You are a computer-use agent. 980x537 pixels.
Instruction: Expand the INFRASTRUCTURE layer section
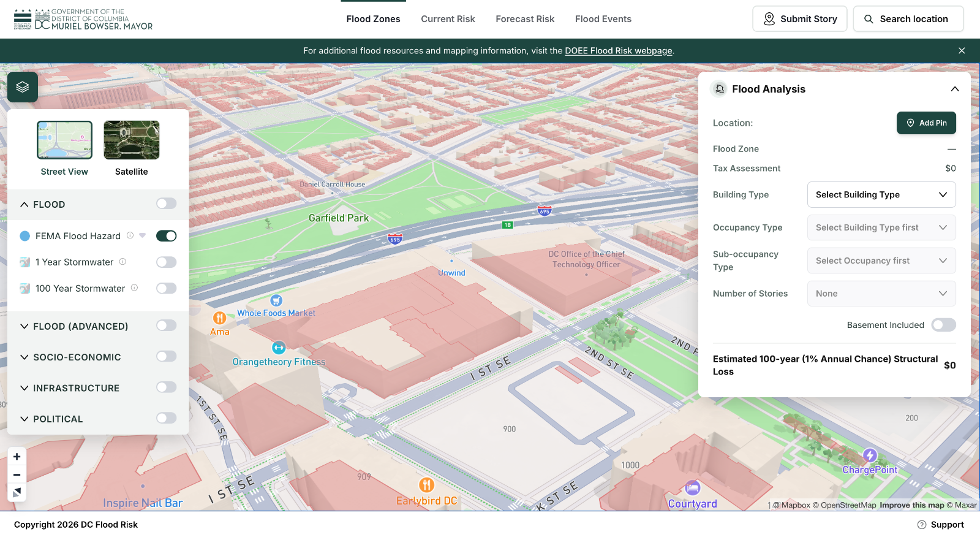coord(24,388)
